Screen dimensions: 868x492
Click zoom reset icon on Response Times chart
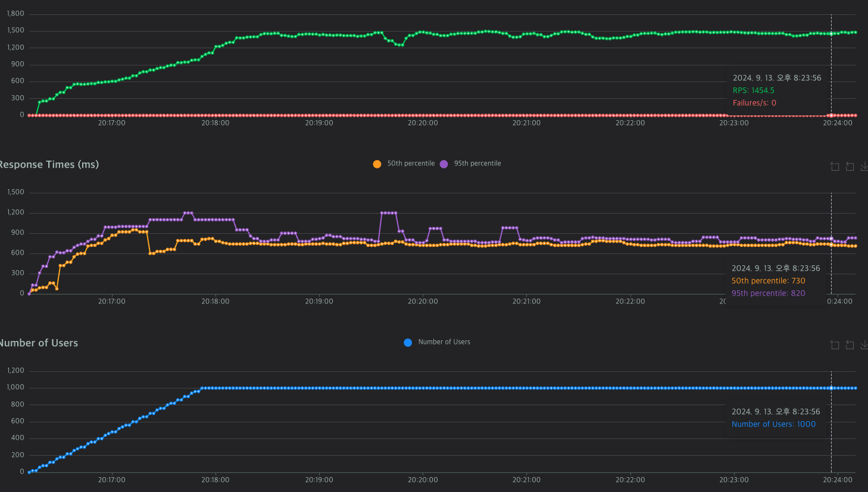coord(850,167)
